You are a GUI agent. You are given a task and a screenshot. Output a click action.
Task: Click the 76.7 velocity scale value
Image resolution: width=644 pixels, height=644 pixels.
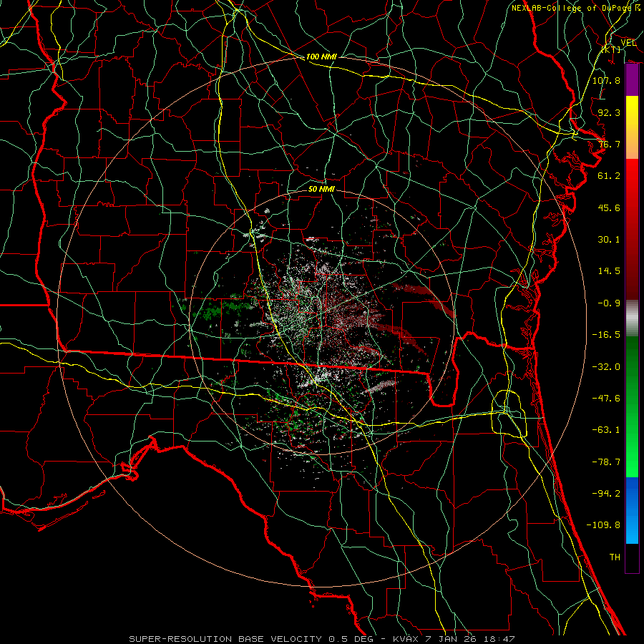point(609,144)
